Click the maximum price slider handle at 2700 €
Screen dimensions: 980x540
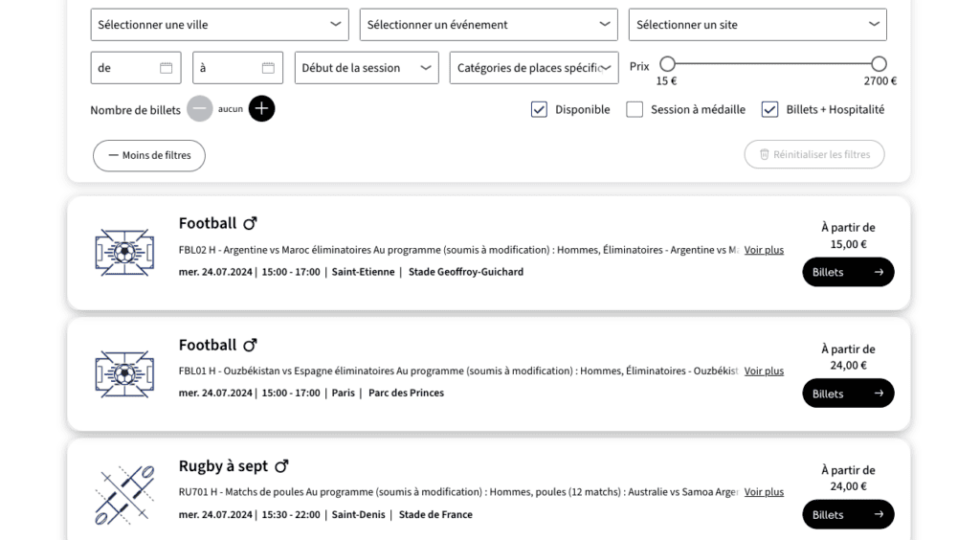[879, 64]
